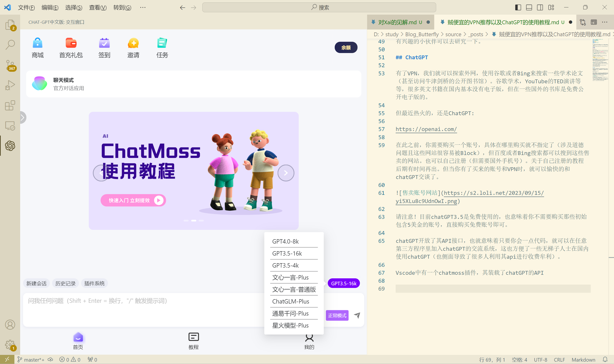Go to 我的 profile at bottom navigation
This screenshot has width=614, height=364.
tap(309, 341)
